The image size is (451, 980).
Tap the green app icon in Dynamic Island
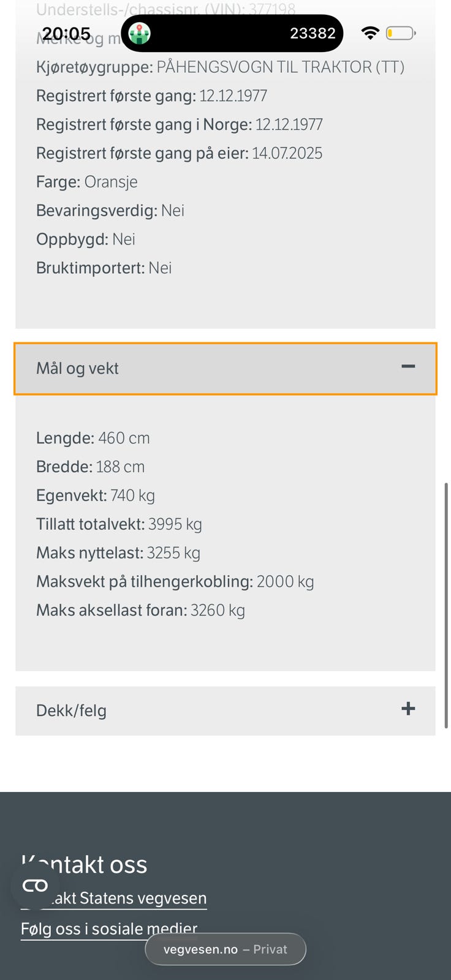click(140, 33)
